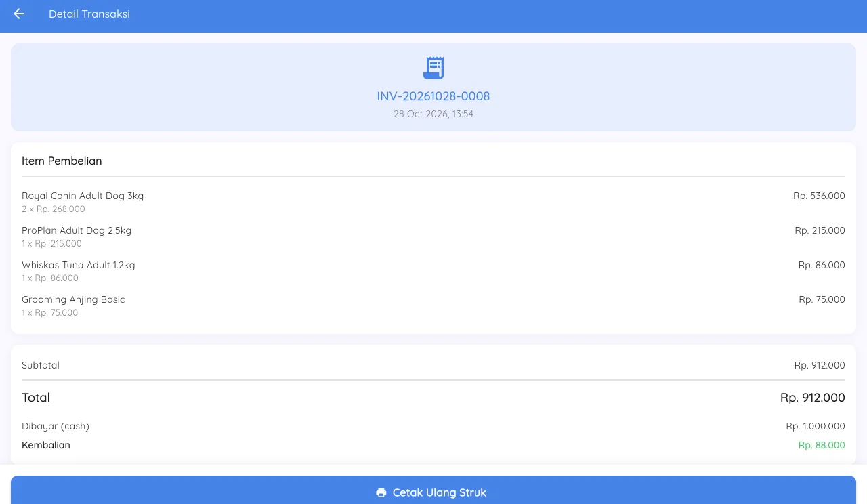Select Grooming Anjing Basic item

pyautogui.click(x=73, y=299)
